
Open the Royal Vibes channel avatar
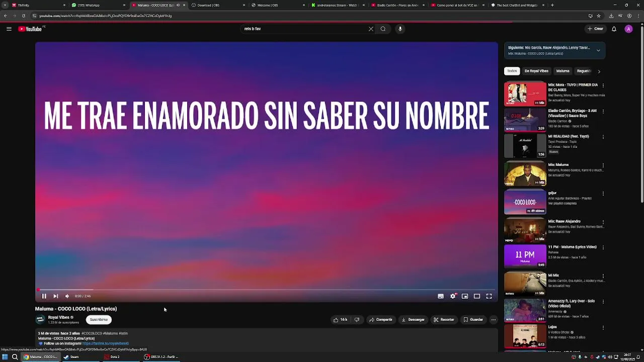pyautogui.click(x=40, y=319)
